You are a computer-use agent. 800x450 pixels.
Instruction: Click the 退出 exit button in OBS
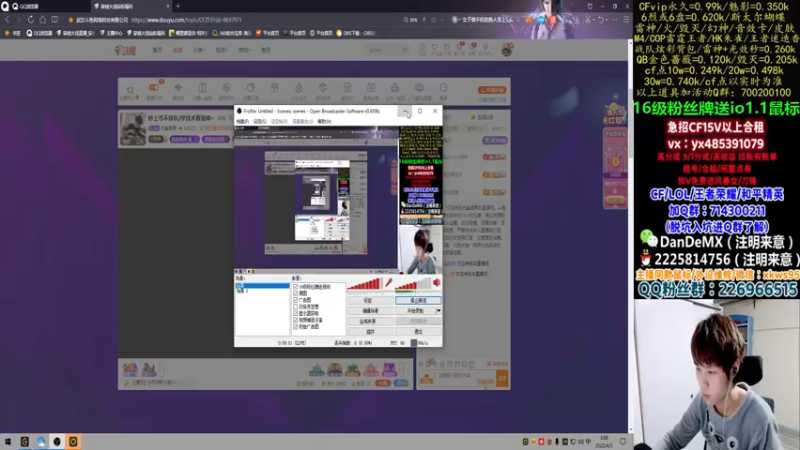tap(418, 332)
